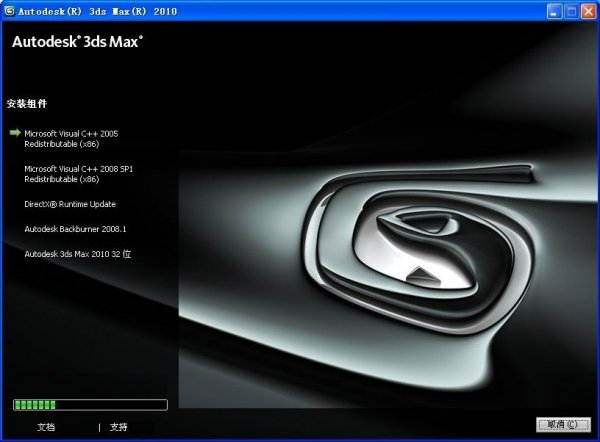The height and width of the screenshot is (442, 600).
Task: Select Microsoft Visual C++ 2008 SP1 item
Action: tap(78, 174)
